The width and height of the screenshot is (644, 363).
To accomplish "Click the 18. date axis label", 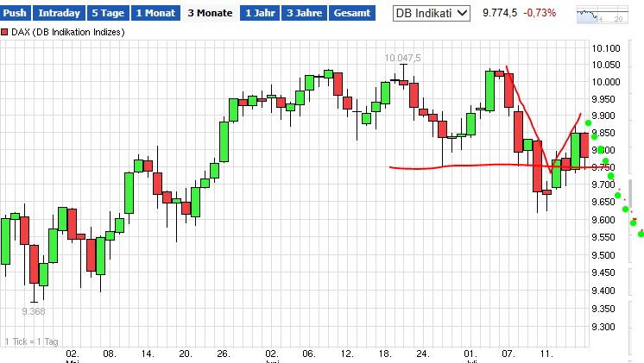I will point(384,354).
